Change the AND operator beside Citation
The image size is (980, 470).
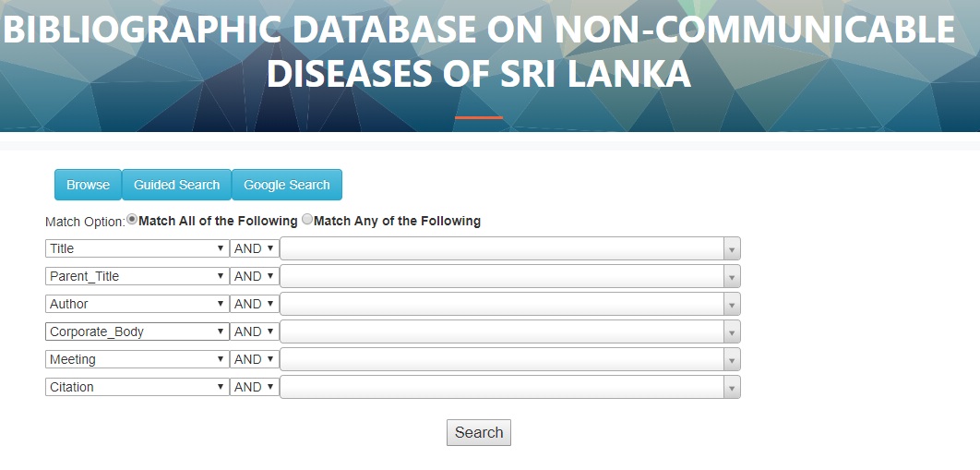(x=254, y=387)
